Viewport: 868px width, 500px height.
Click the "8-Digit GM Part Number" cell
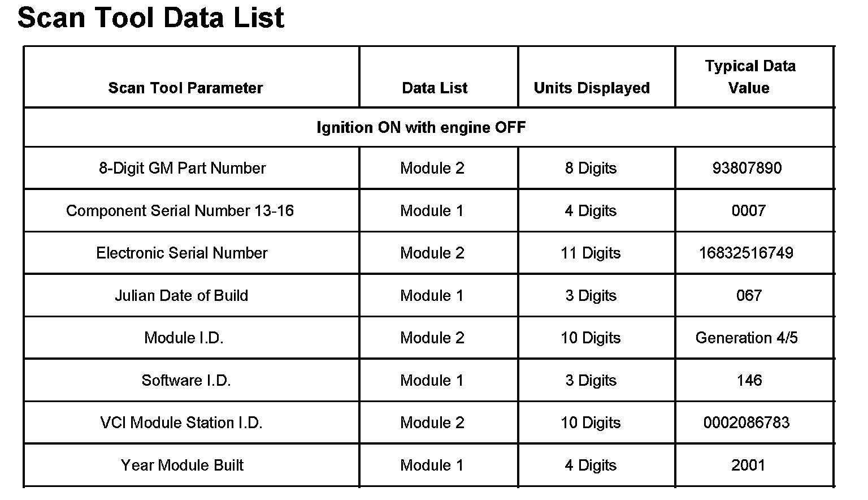point(182,168)
